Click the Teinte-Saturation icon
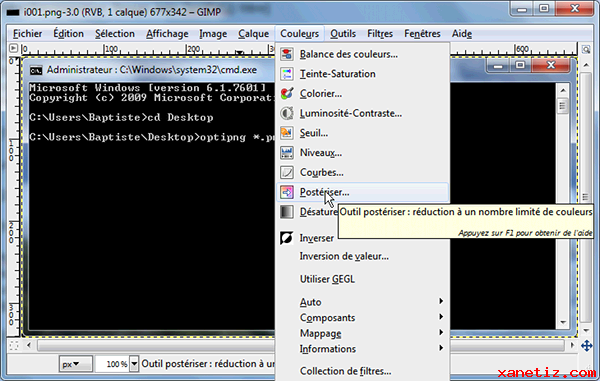The image size is (600, 381). click(x=287, y=74)
